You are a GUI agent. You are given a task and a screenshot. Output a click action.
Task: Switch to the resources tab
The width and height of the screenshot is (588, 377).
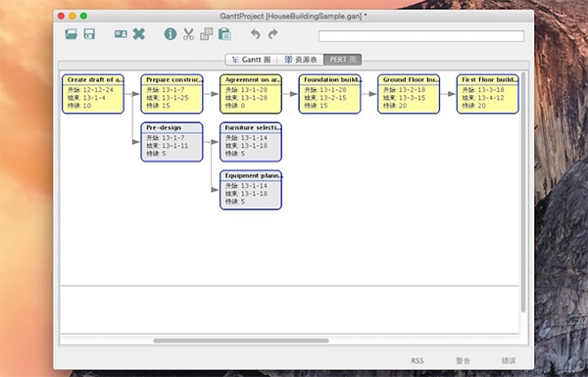coord(301,60)
